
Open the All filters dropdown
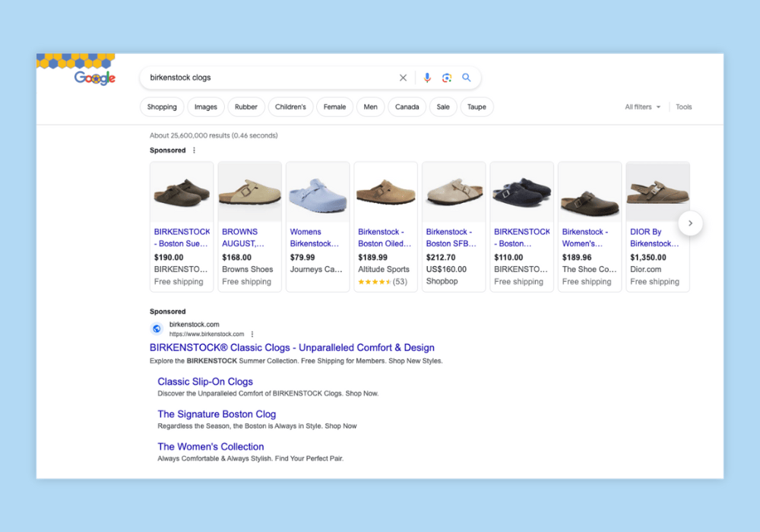641,106
